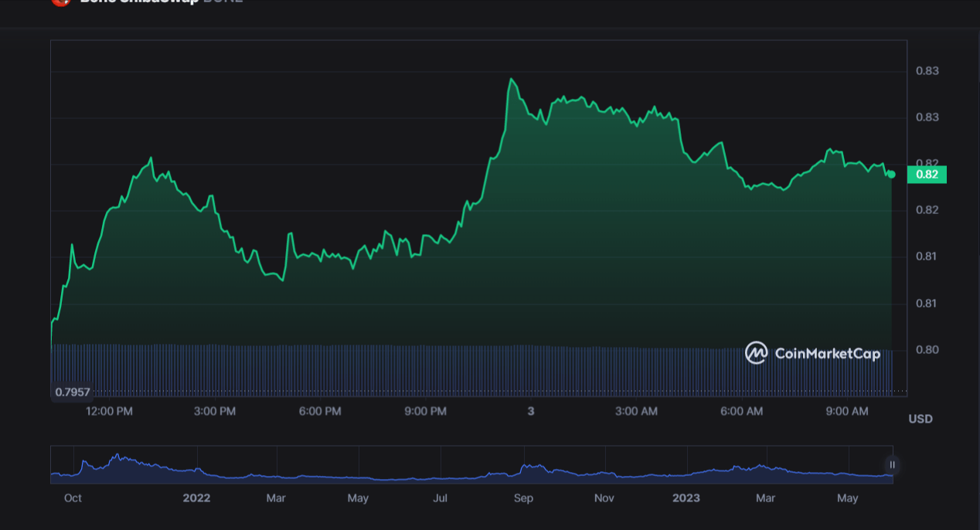Pick the 9:00 PM time axis label
Image resolution: width=980 pixels, height=530 pixels.
[x=426, y=411]
